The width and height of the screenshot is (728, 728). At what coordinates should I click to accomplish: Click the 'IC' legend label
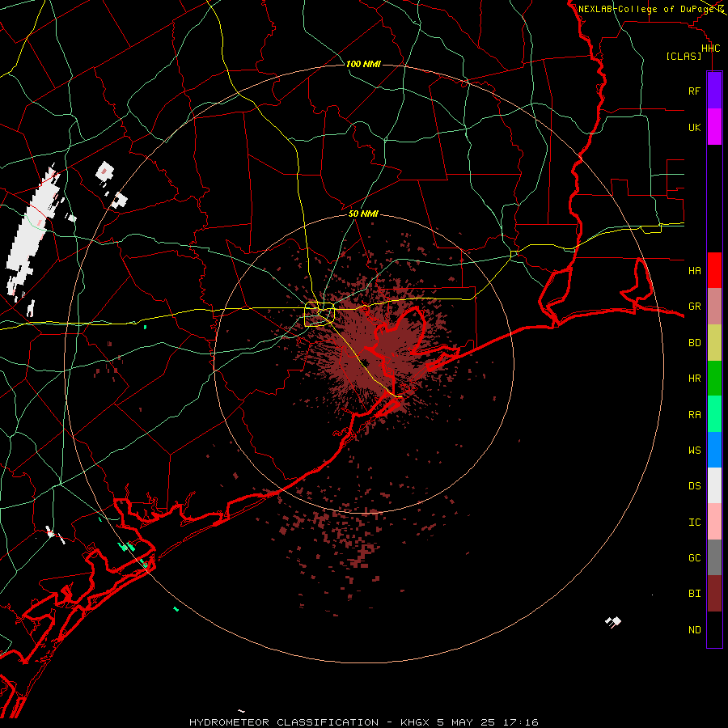[694, 523]
